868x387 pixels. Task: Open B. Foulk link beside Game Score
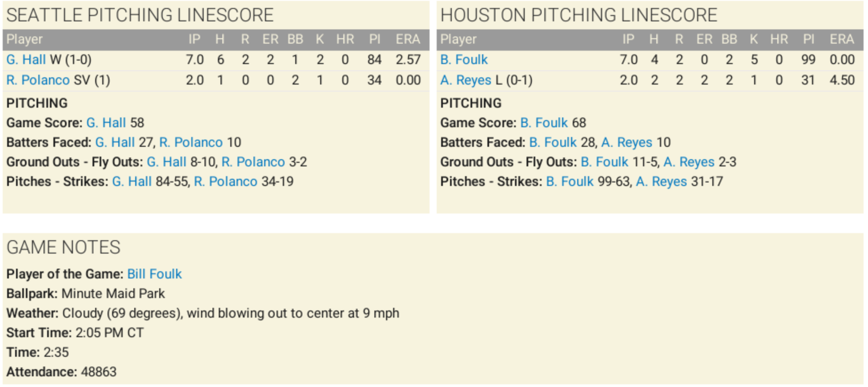point(544,123)
